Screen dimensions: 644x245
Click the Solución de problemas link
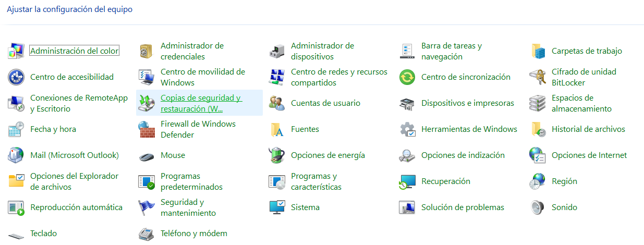pyautogui.click(x=463, y=207)
